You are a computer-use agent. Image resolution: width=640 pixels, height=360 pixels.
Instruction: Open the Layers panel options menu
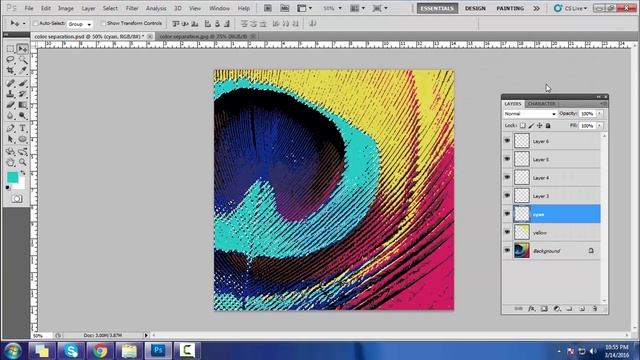tap(602, 104)
